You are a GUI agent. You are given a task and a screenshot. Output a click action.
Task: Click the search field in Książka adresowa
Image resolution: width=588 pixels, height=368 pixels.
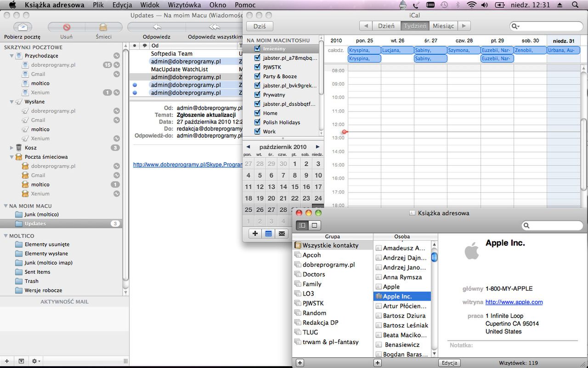[553, 225]
